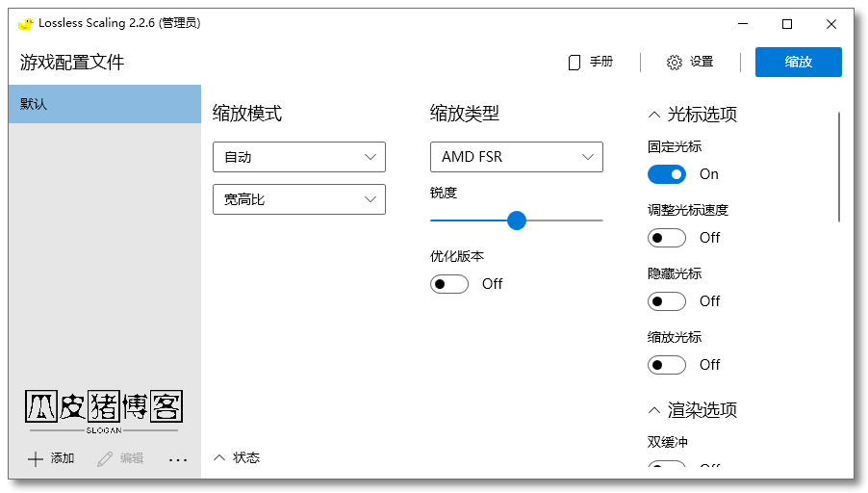Screen dimensions: 868x493
Task: Select the 默认 profile
Action: click(x=104, y=104)
